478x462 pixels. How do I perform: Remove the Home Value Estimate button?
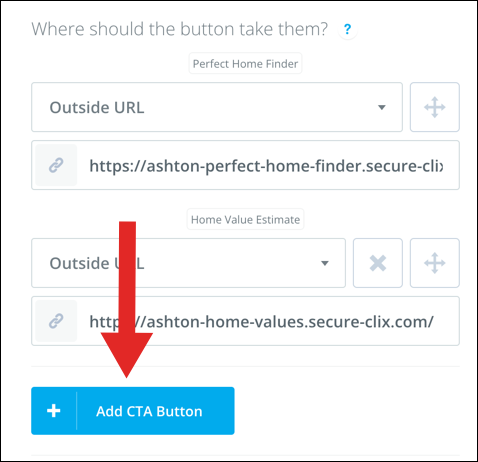point(378,263)
